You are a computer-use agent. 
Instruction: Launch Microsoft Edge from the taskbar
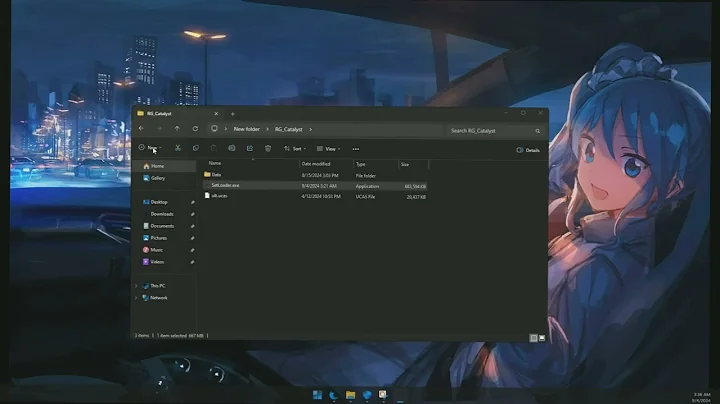pyautogui.click(x=334, y=395)
